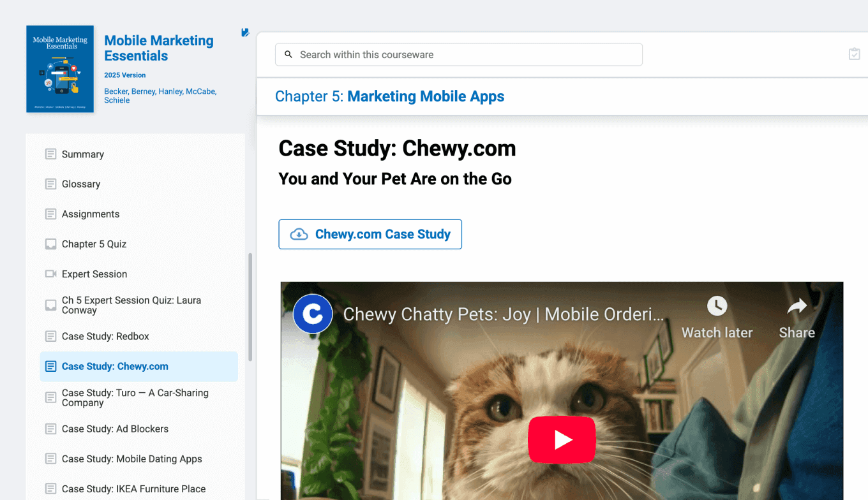Click the page icon beside IKEA Furniture Place
The image size is (868, 500).
[51, 489]
